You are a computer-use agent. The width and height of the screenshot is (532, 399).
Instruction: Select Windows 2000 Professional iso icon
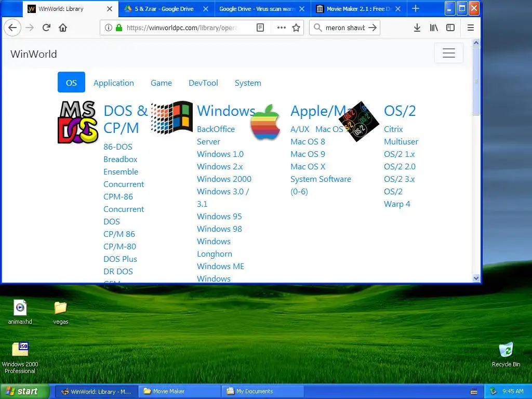(x=20, y=357)
